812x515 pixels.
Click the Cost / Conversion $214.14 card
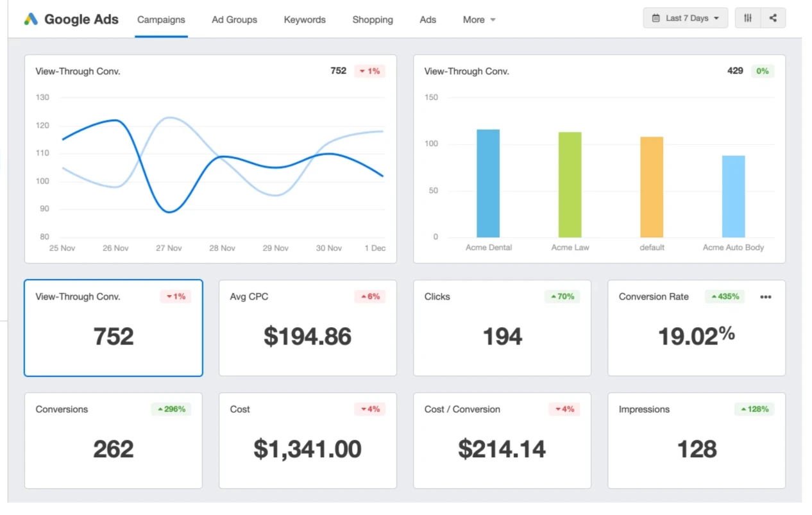tap(502, 441)
